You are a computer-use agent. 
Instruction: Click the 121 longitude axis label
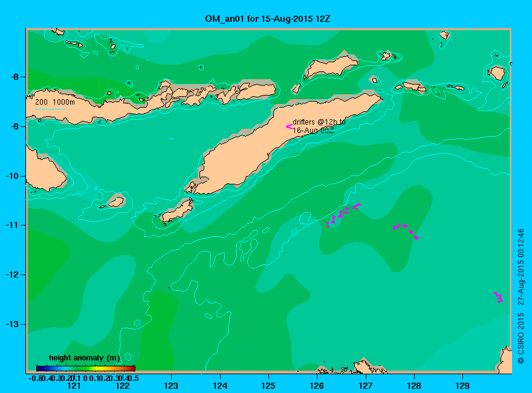pyautogui.click(x=74, y=386)
